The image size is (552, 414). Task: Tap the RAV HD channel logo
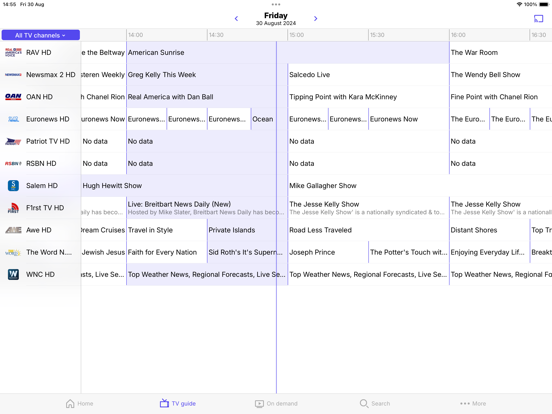pyautogui.click(x=13, y=52)
